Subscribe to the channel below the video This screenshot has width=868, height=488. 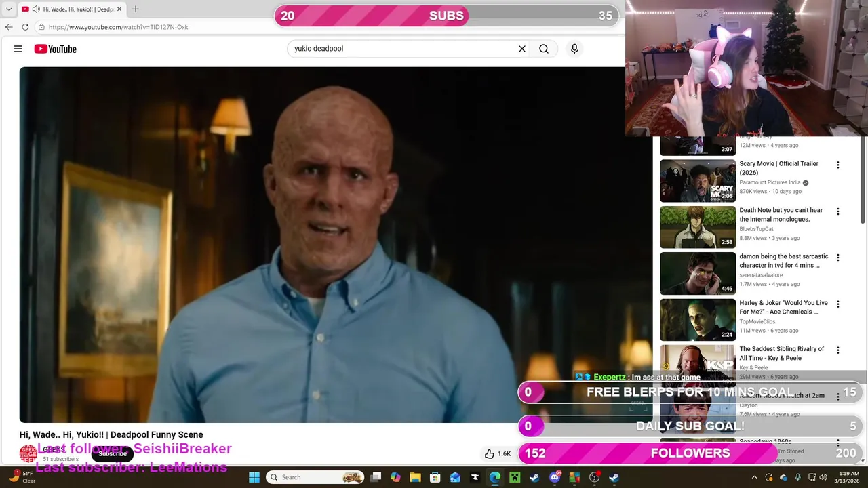tap(113, 453)
